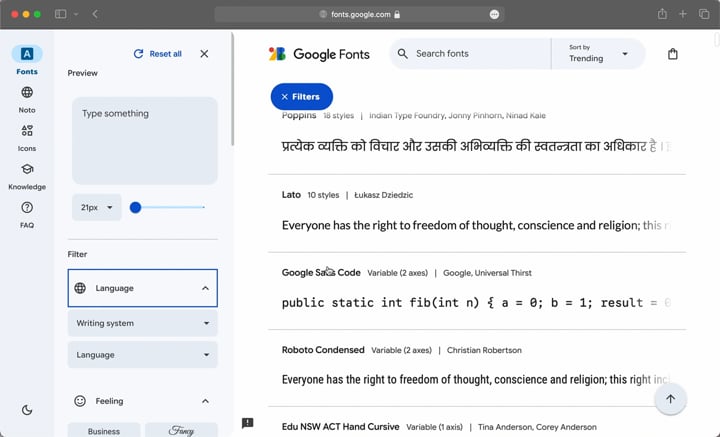Screen dimensions: 720x437
Task: Click the Google Fonts logo
Action: pos(319,54)
